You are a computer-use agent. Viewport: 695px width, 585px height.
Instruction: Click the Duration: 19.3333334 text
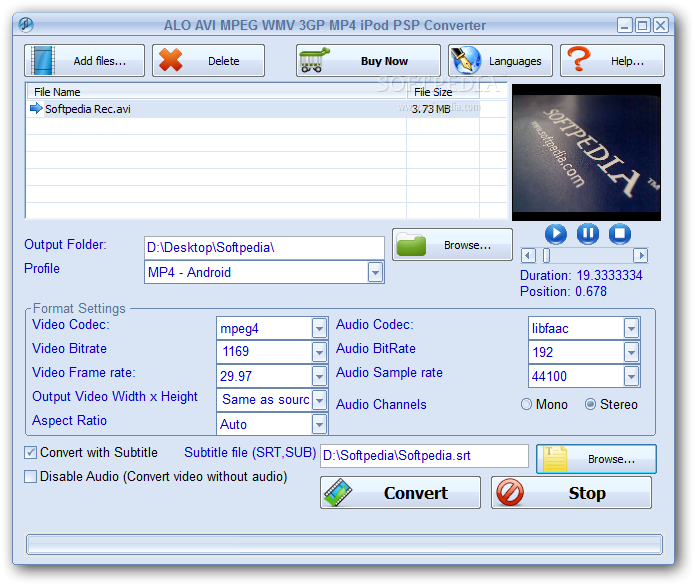click(x=581, y=275)
